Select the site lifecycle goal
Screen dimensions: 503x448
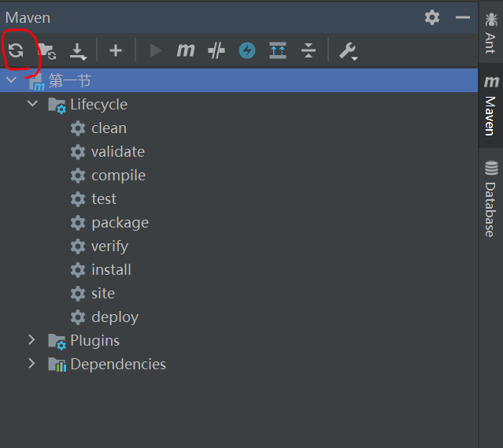(x=103, y=294)
